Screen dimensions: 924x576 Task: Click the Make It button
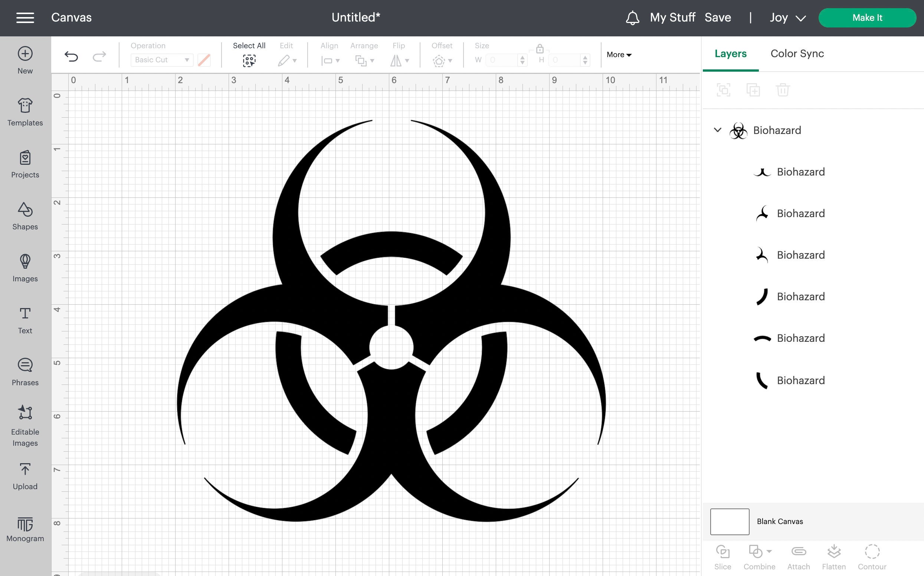[x=867, y=17]
